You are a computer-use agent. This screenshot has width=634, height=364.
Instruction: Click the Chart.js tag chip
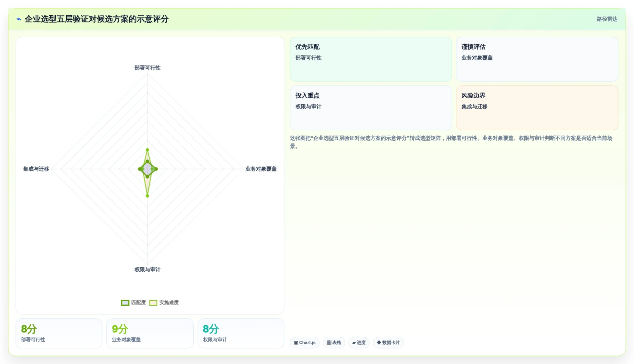[x=305, y=343]
